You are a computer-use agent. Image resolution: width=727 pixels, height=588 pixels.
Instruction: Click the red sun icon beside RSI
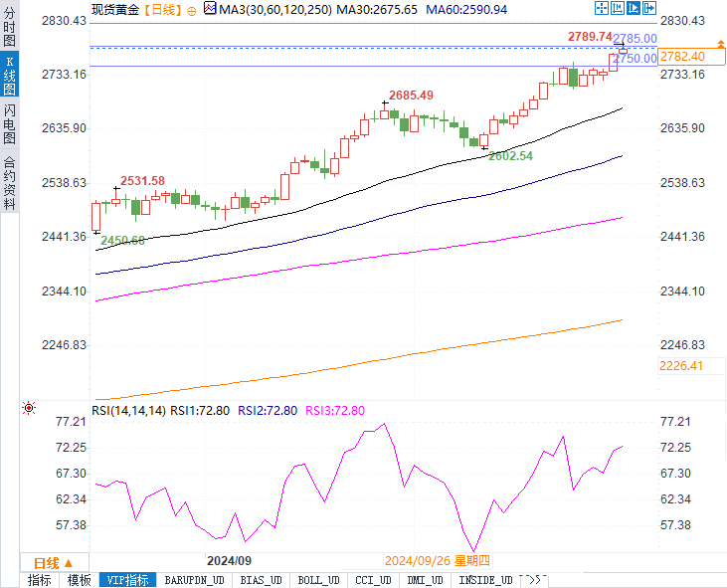click(29, 409)
